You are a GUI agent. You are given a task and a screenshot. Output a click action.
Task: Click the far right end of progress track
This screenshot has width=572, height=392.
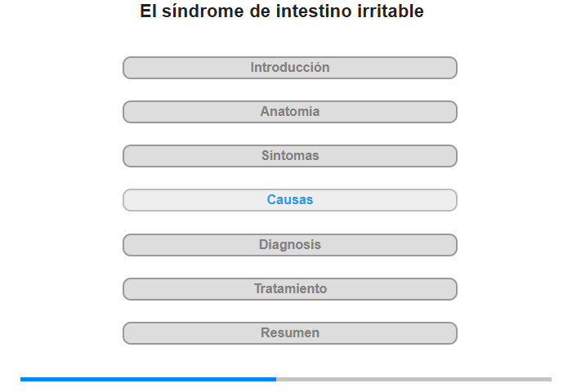click(x=549, y=379)
